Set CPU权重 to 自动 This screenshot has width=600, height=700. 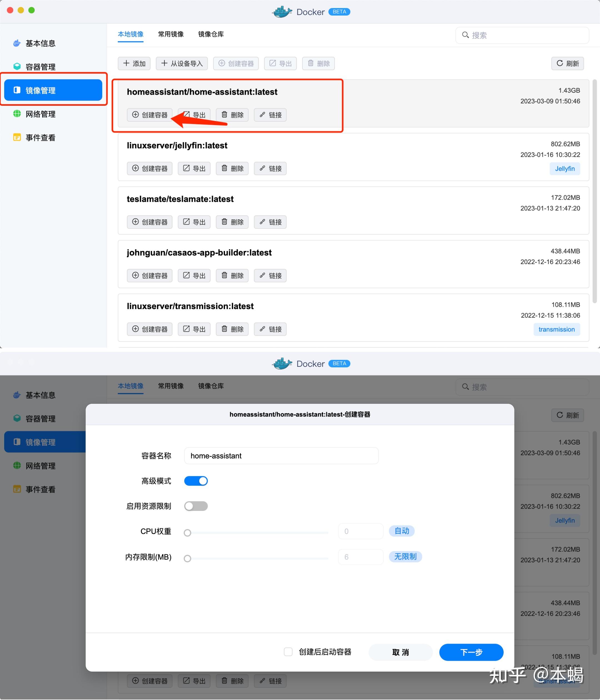coord(402,531)
